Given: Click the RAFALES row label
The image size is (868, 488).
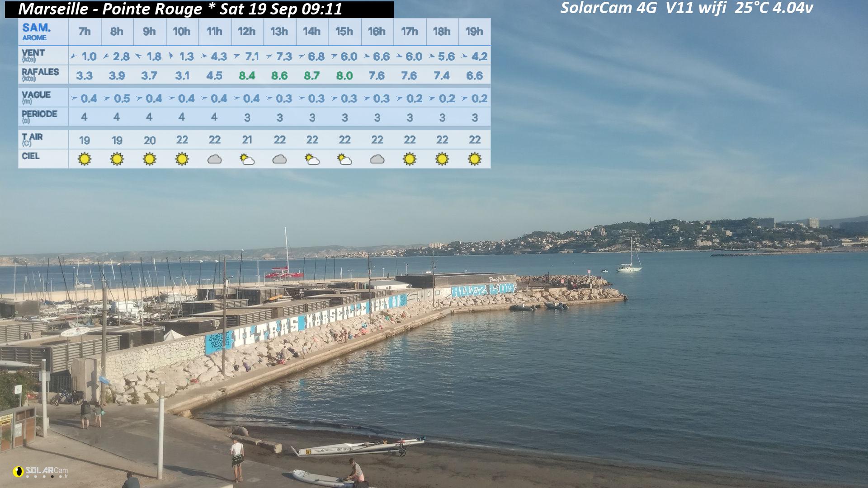Looking at the screenshot, I should (40, 74).
